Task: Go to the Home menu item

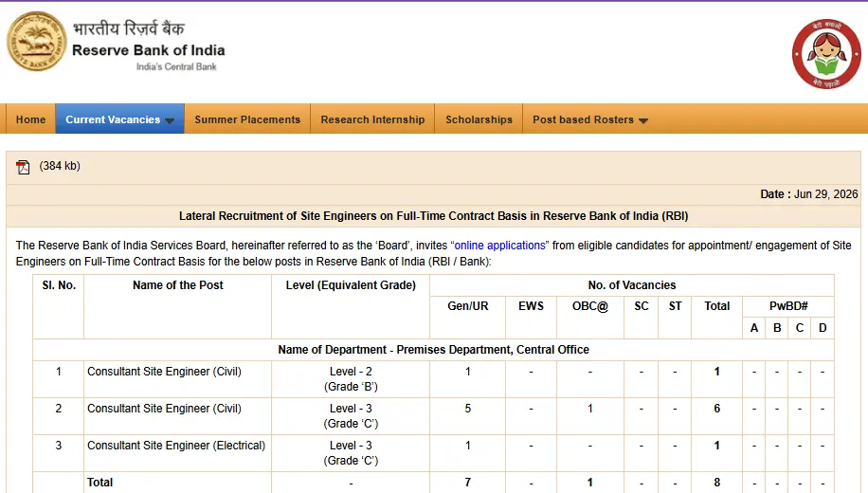Action: coord(30,119)
